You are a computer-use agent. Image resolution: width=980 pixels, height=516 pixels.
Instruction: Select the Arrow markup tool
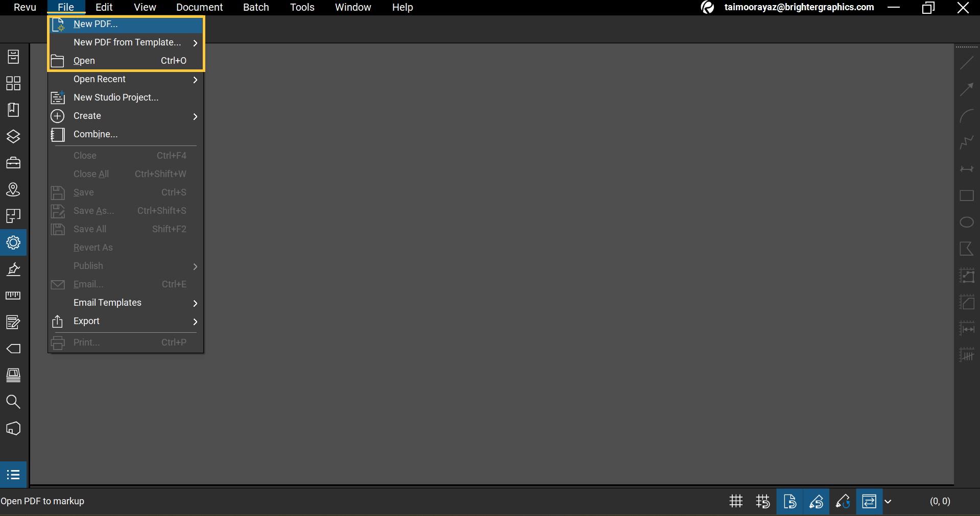pos(966,89)
